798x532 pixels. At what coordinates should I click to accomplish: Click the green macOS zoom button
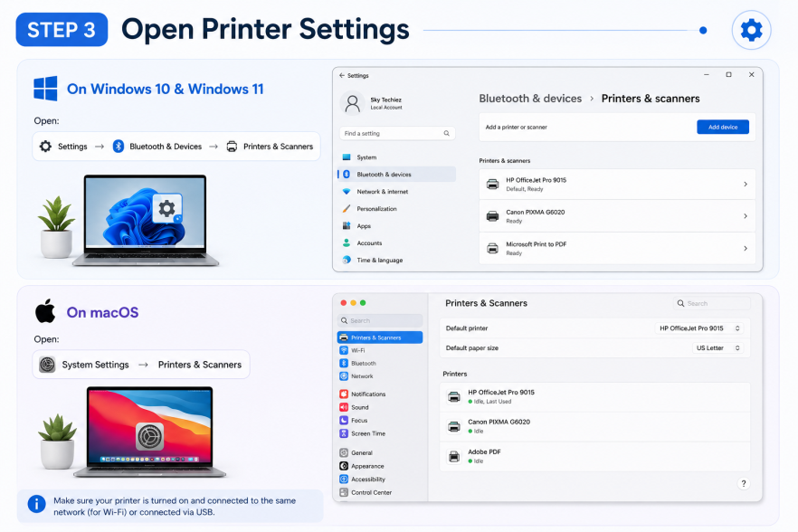point(363,303)
